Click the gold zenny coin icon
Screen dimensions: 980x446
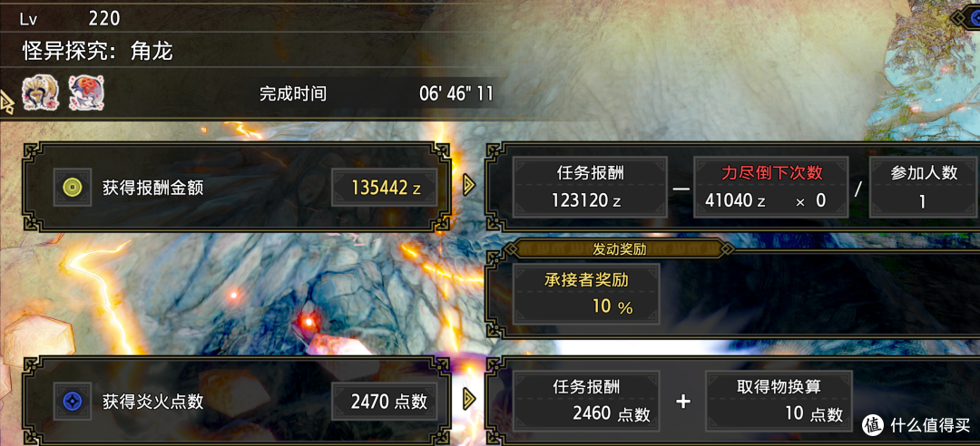coord(73,187)
